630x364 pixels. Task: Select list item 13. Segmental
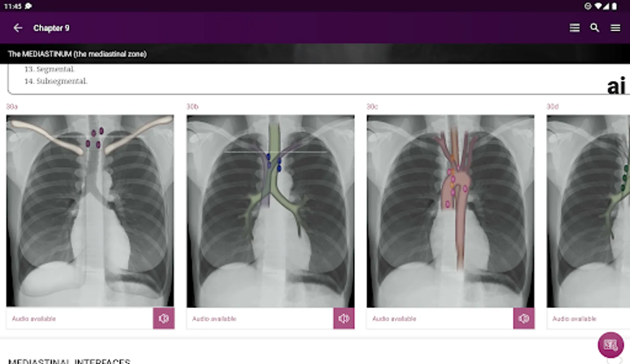tap(49, 69)
